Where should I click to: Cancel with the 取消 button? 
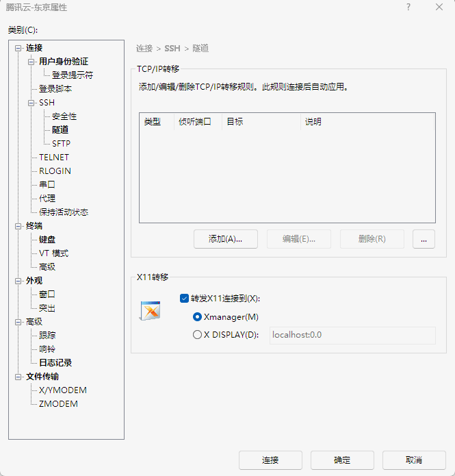click(414, 460)
